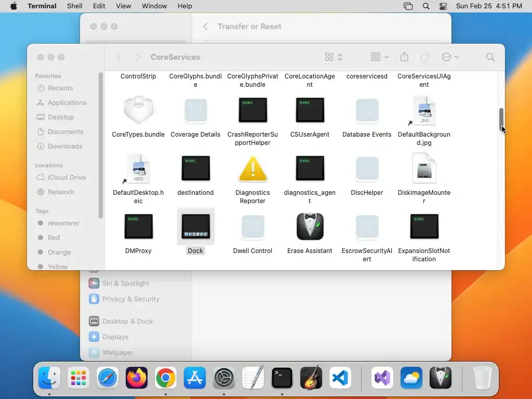Select Coverage Details icon
532x399 pixels.
point(196,110)
